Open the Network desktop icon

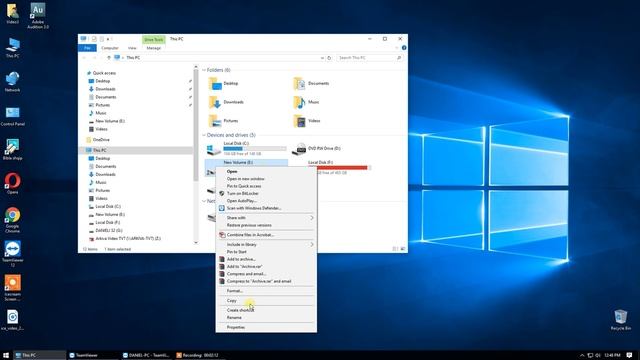pos(12,81)
